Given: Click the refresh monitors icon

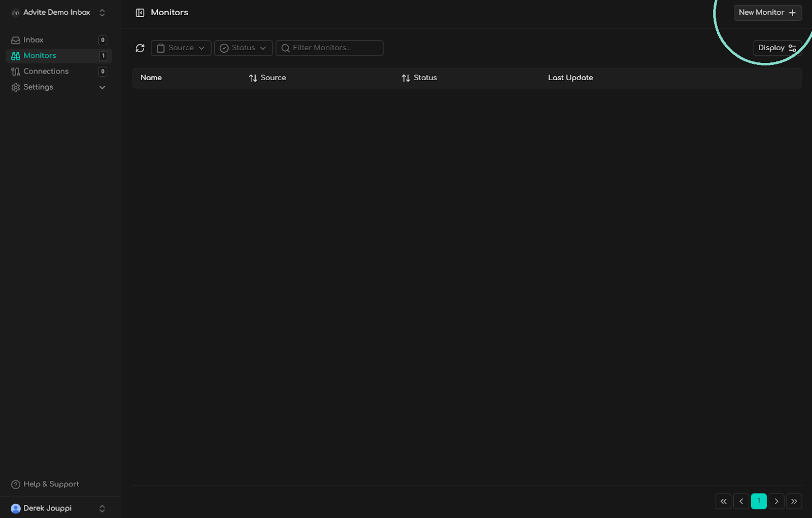Looking at the screenshot, I should pos(140,48).
